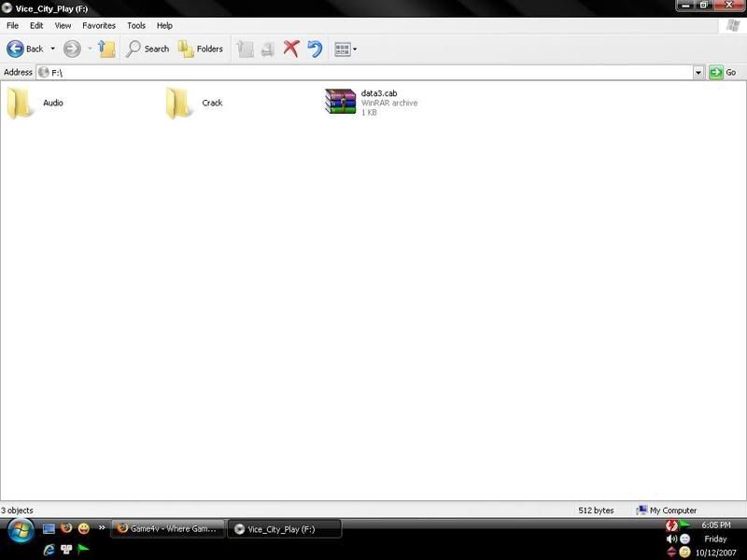Viewport: 747px width, 560px height.
Task: Click the green flag quick launch icon
Action: 83,549
